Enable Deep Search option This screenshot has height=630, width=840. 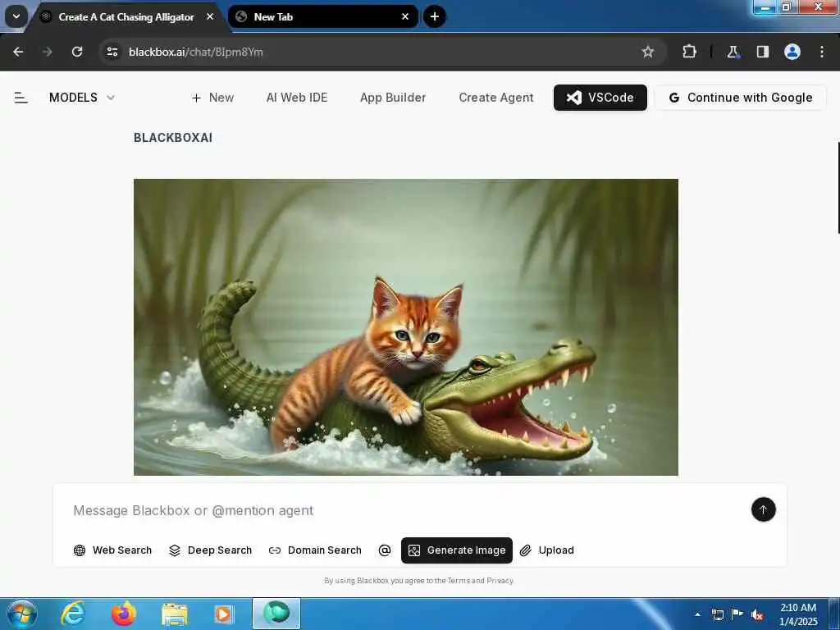(210, 550)
